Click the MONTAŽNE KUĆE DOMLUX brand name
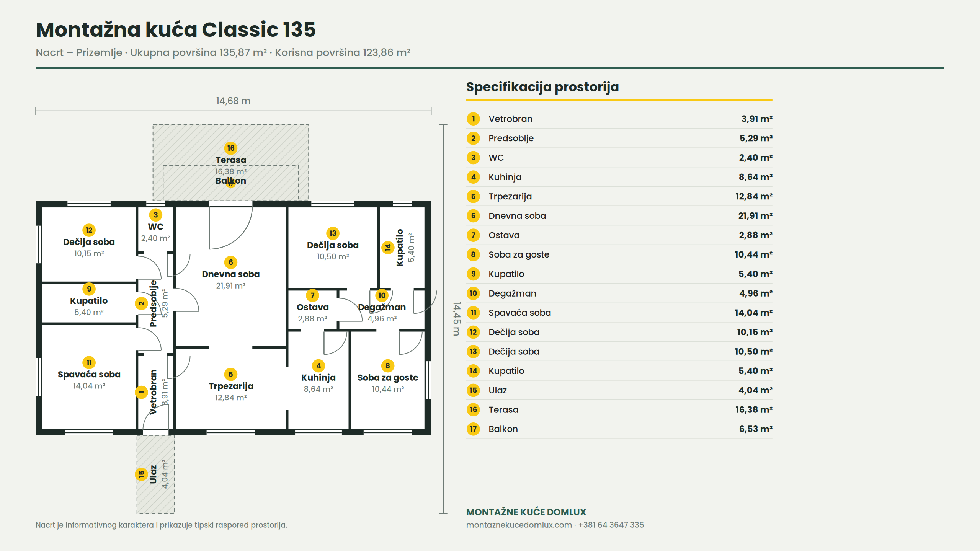980x551 pixels. point(526,512)
